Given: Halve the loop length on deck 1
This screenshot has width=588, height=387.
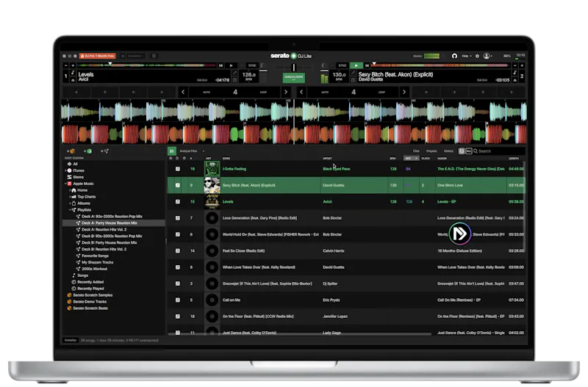Looking at the screenshot, I should pyautogui.click(x=183, y=93).
